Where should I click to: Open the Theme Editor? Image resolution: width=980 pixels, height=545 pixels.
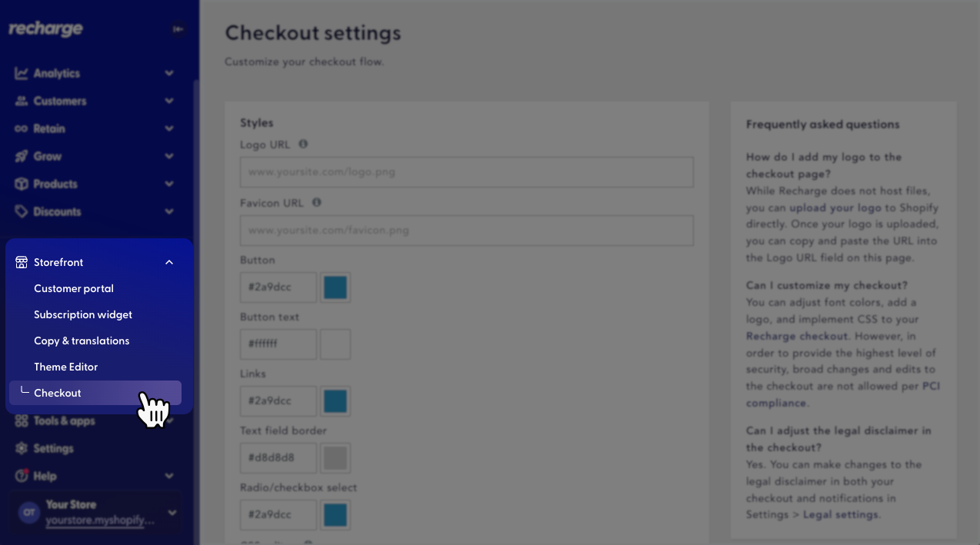pos(66,367)
